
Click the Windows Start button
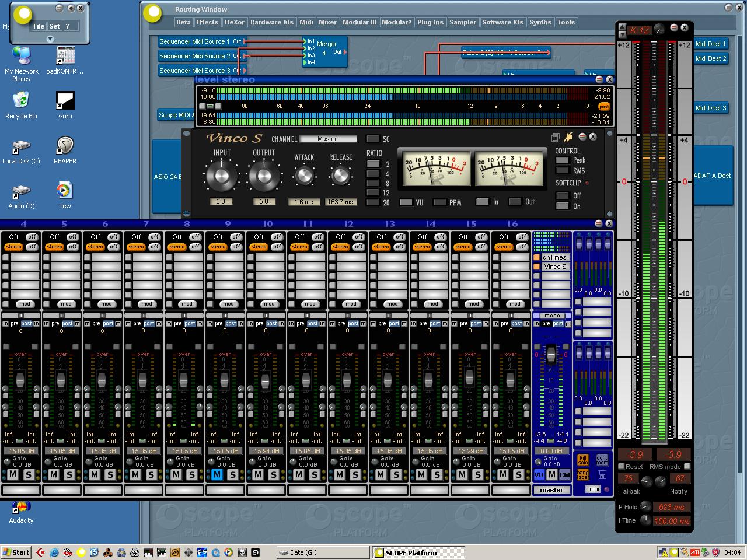click(16, 552)
